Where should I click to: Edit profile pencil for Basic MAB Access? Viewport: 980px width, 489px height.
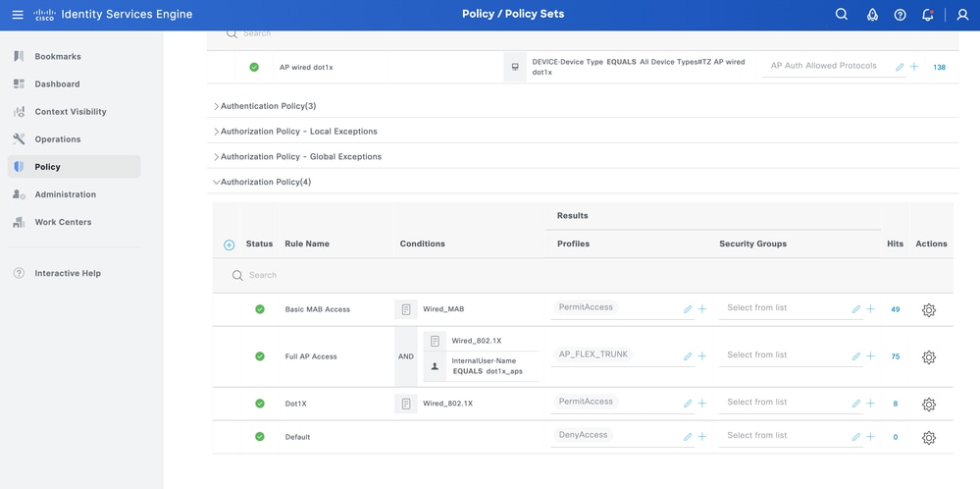(x=688, y=309)
